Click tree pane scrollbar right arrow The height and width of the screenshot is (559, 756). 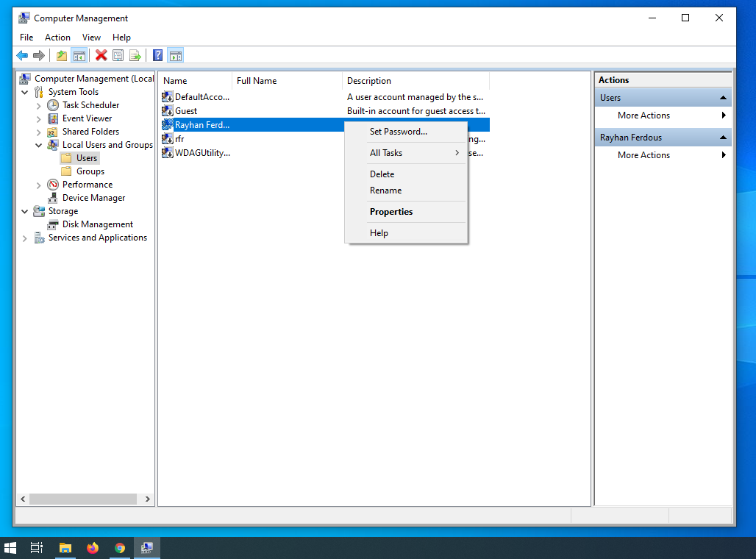(x=148, y=499)
